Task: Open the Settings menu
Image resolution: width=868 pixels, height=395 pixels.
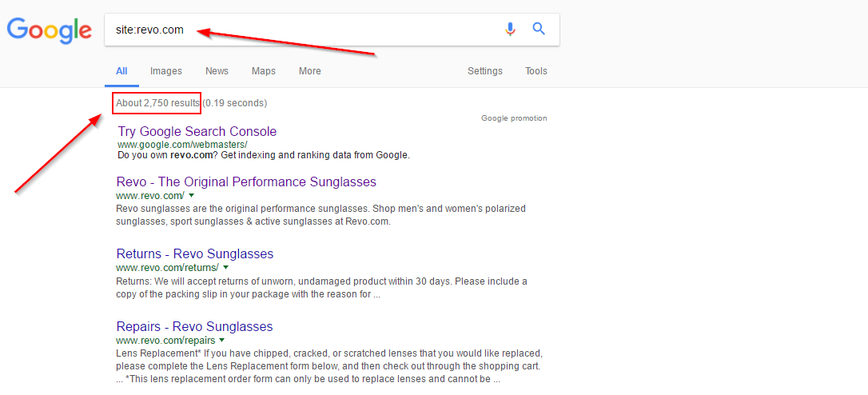Action: [x=485, y=71]
